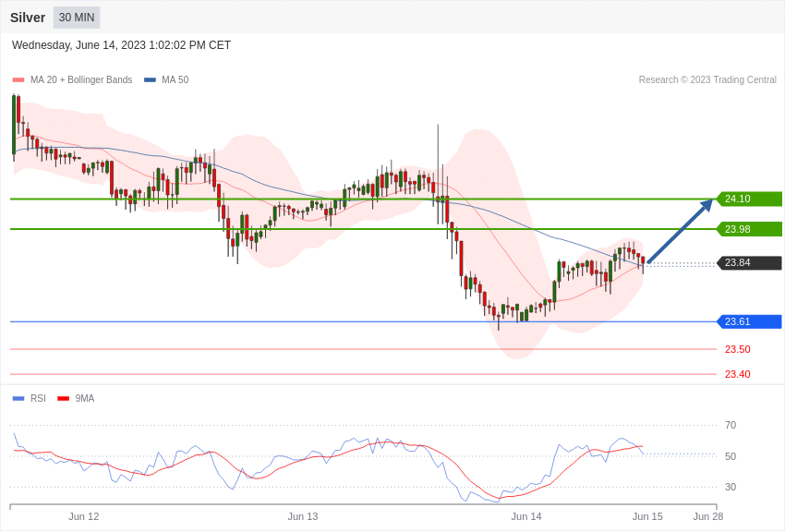Click the RSI legend color swatch
This screenshot has width=785, height=532.
coord(18,398)
